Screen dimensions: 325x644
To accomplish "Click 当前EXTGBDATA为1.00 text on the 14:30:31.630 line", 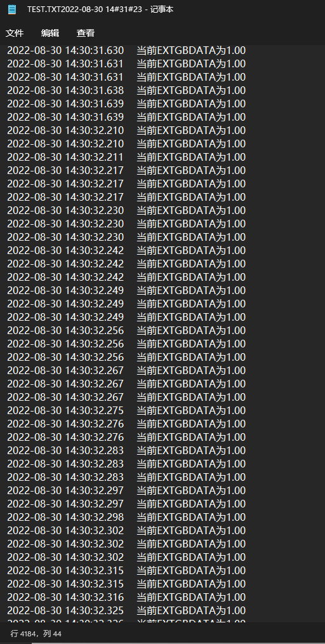I will [191, 51].
